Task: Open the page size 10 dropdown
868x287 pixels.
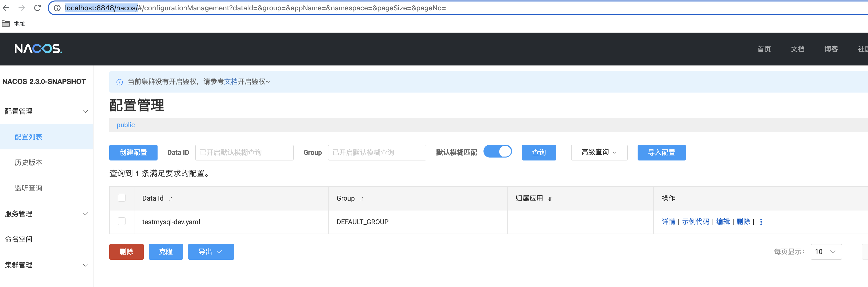Action: (826, 252)
